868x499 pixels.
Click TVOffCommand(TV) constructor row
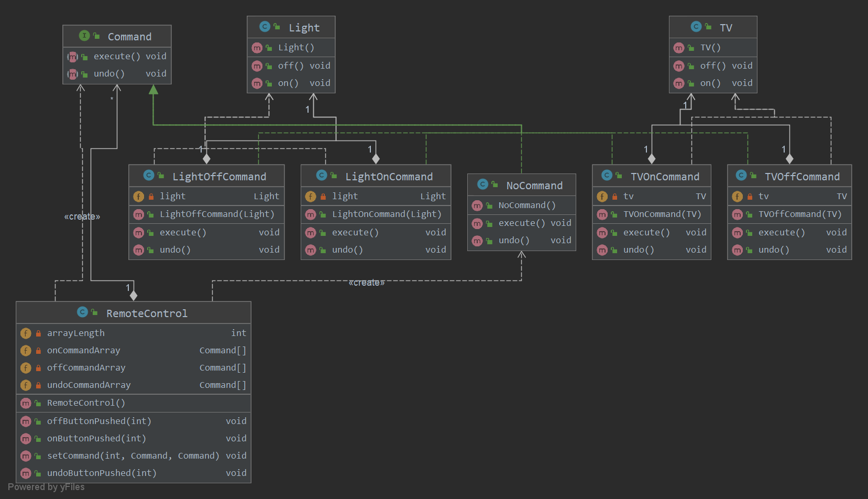789,214
